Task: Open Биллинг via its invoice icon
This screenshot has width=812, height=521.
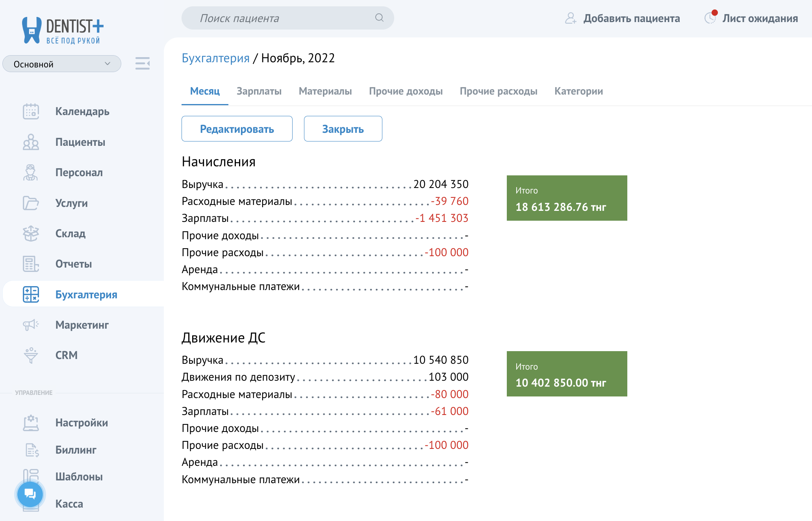Action: pos(31,450)
